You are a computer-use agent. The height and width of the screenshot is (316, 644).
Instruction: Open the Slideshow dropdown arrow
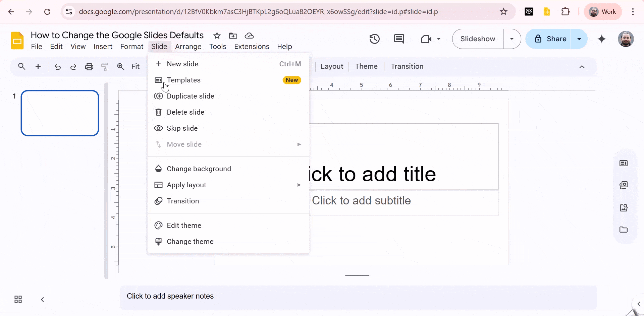[512, 39]
